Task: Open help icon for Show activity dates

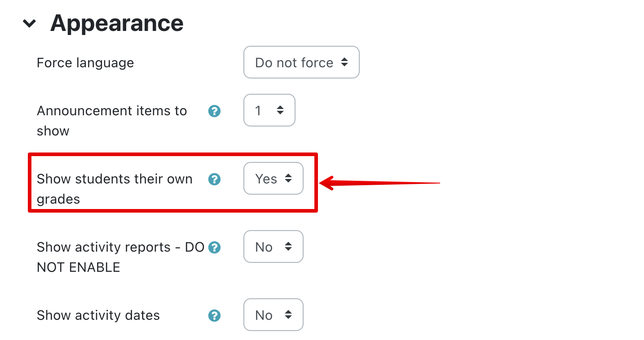Action: (x=215, y=316)
